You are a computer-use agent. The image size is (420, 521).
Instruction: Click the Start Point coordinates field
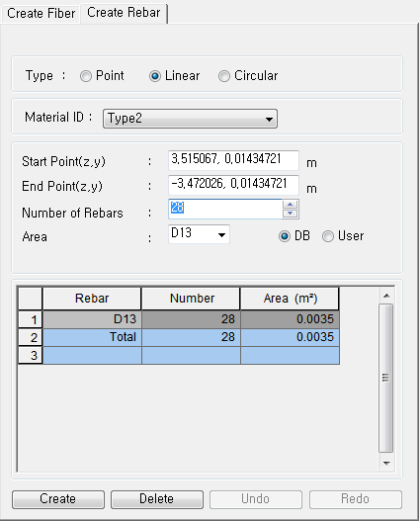point(233,160)
